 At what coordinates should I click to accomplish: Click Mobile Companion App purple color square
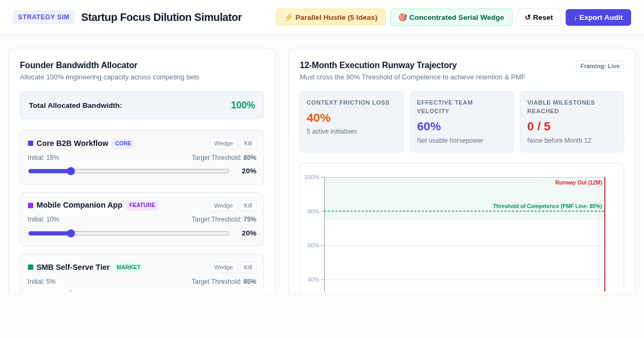[x=31, y=205]
